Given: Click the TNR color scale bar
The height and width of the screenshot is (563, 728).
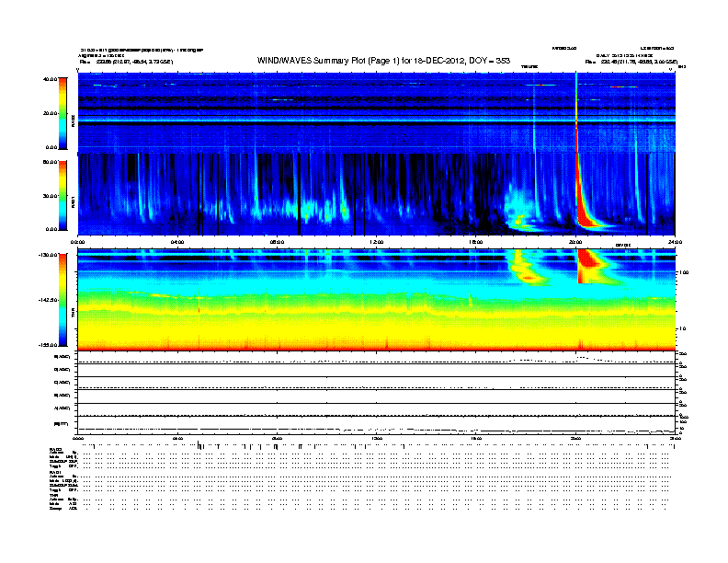Looking at the screenshot, I should coord(63,300).
